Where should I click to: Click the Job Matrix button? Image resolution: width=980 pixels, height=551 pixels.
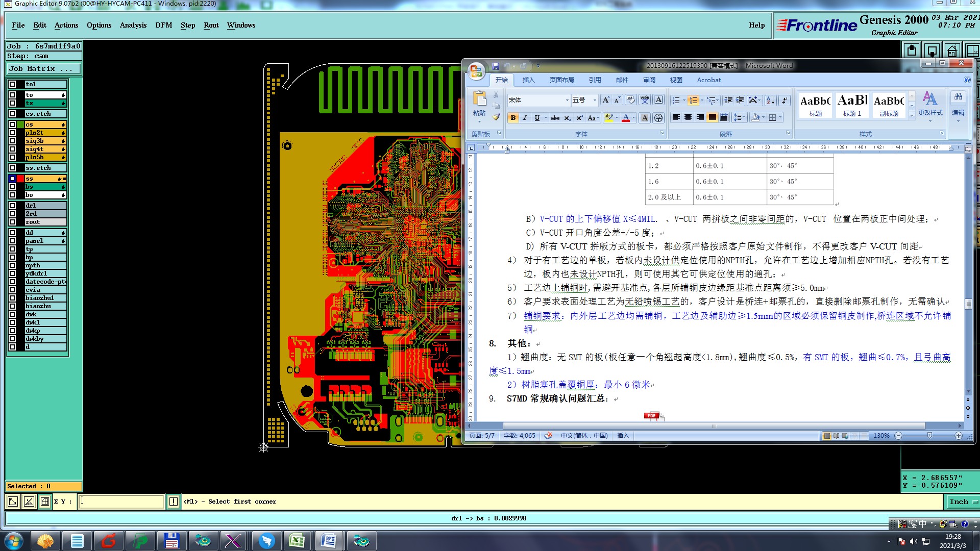[43, 68]
